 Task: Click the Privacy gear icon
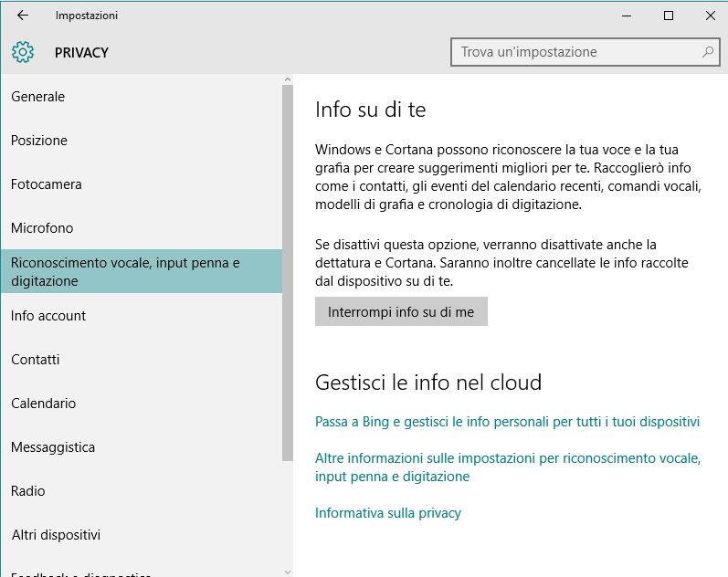tap(24, 52)
